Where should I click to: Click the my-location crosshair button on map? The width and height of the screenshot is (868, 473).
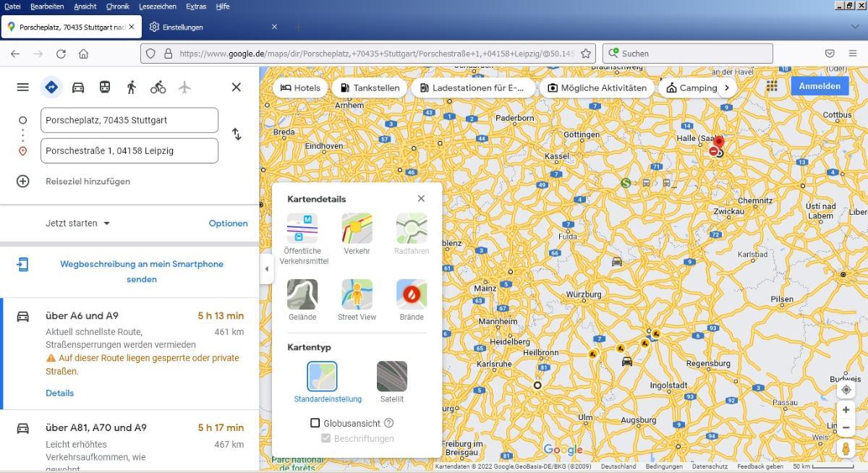pos(846,390)
